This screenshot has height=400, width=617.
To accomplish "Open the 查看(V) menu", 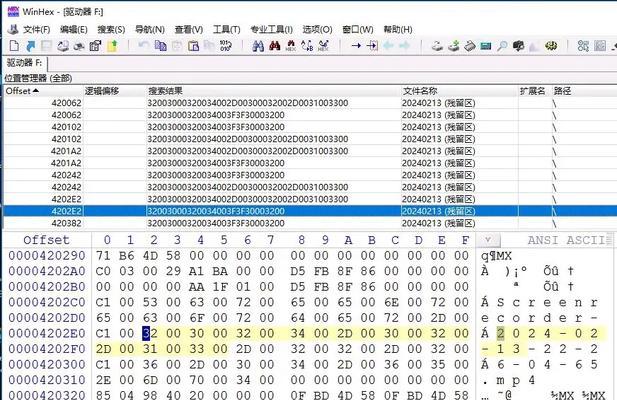I will [188, 29].
